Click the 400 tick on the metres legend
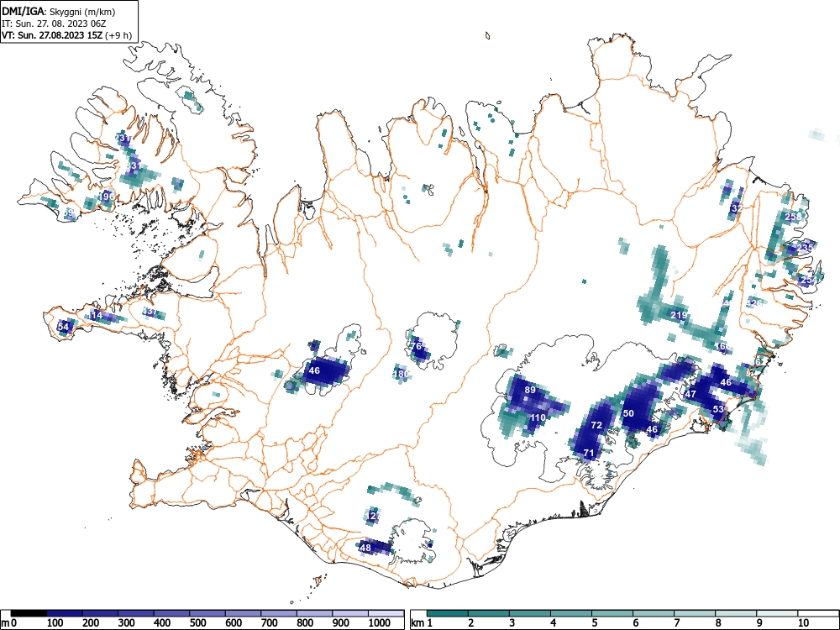The height and width of the screenshot is (630, 840). click(x=163, y=623)
